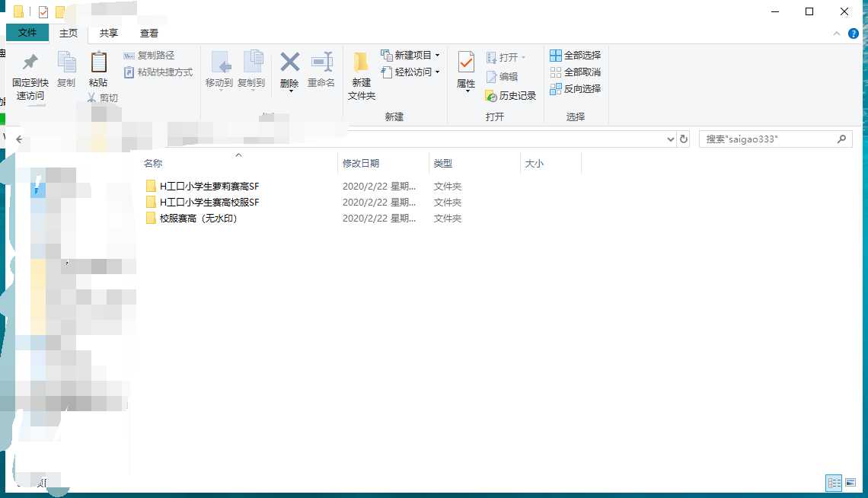
Task: Expand the 轻松访问 (Easy access) dropdown
Action: pos(437,72)
